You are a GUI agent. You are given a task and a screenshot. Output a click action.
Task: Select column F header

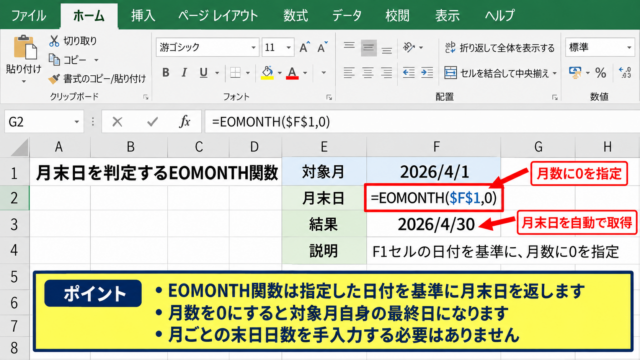pyautogui.click(x=433, y=147)
